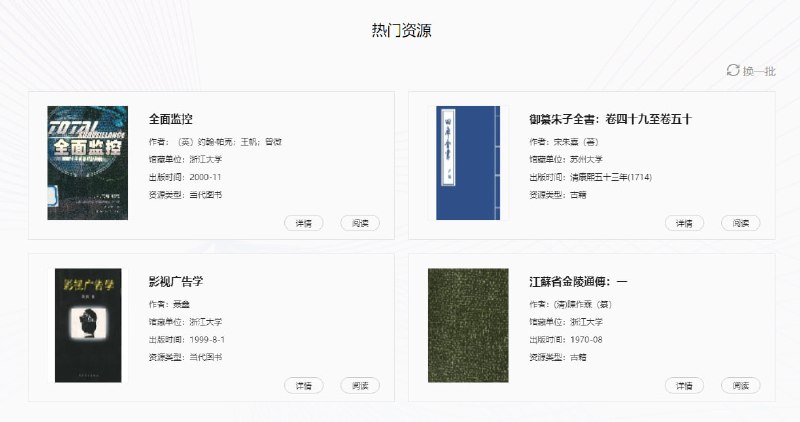
Task: Click the 全面监控 book cover thumbnail
Action: [88, 163]
